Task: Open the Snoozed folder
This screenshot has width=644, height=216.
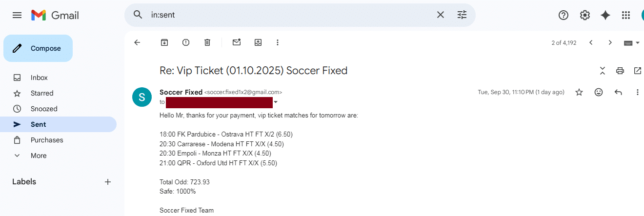Action: (x=44, y=109)
